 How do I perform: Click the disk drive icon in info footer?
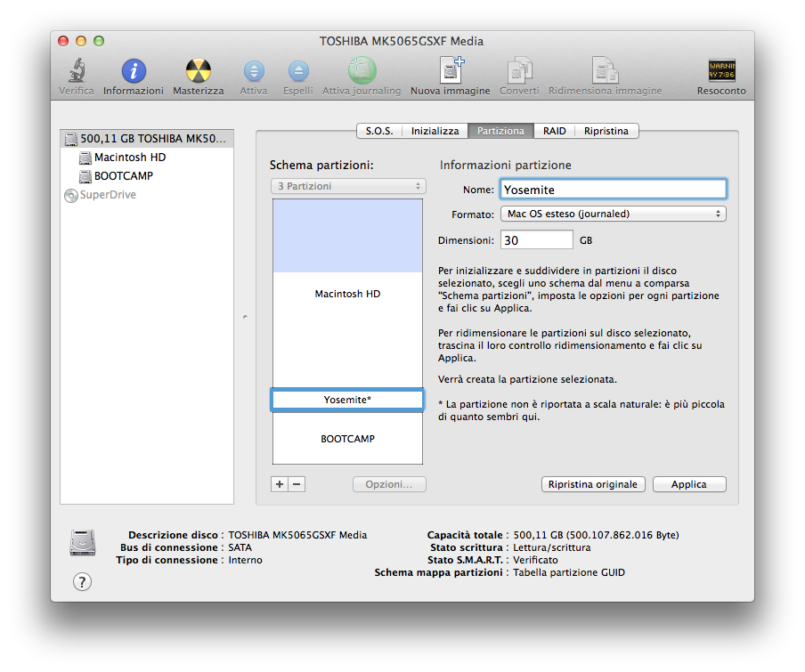click(x=83, y=543)
